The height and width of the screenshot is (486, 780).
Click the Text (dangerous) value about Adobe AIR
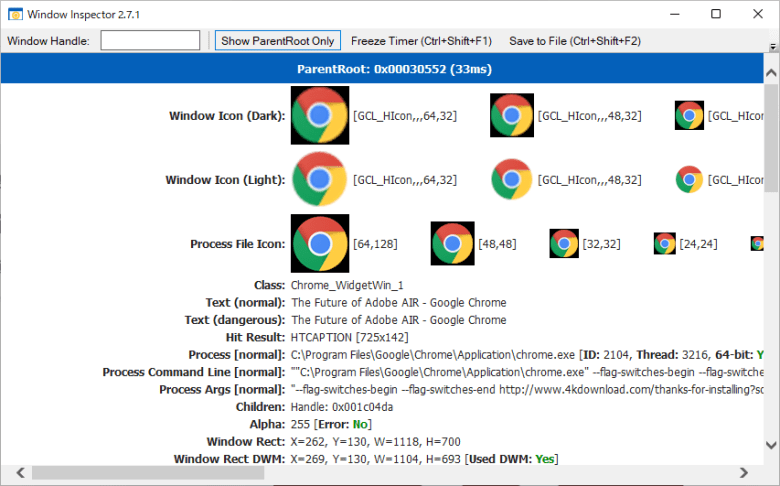(398, 320)
